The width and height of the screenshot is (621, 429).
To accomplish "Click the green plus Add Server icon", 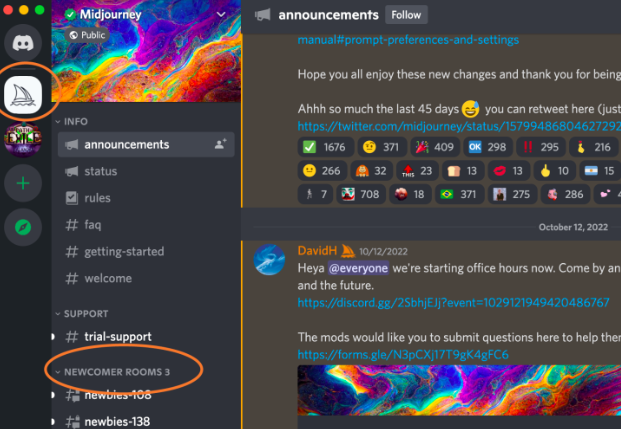I will [23, 183].
